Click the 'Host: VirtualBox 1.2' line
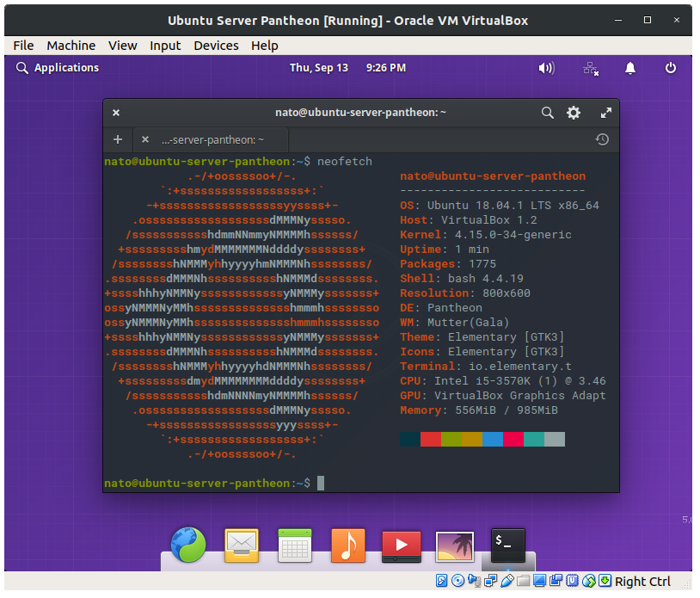700x598 pixels. point(469,220)
